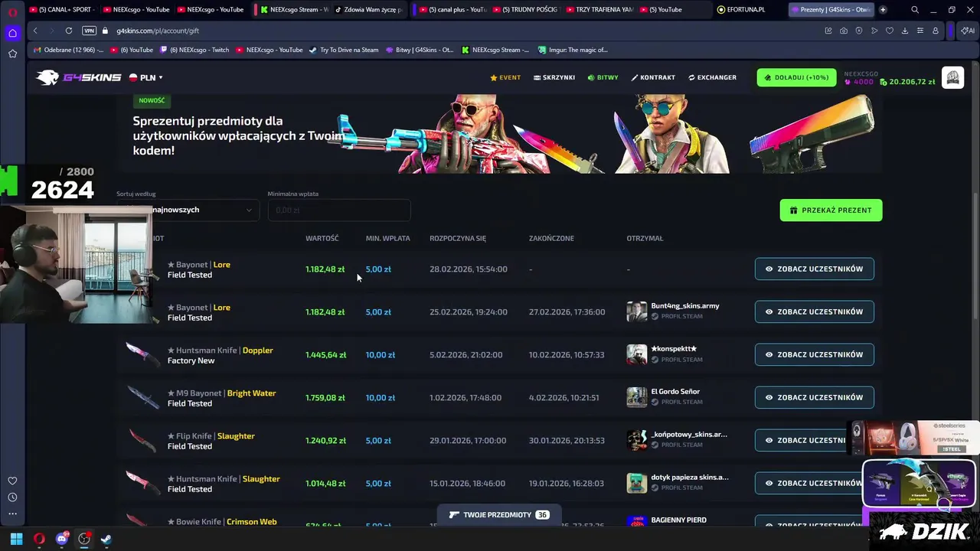This screenshot has width=980, height=551.
Task: View participants for Huntsman Knife Doppler row
Action: click(x=814, y=354)
